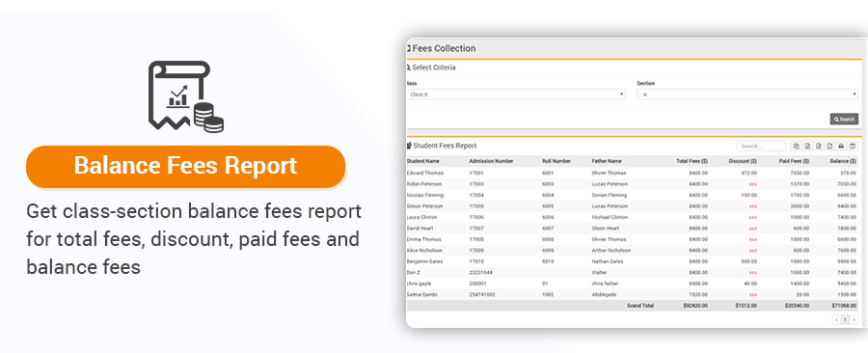
Task: Click the Copy table export icon
Action: click(796, 146)
